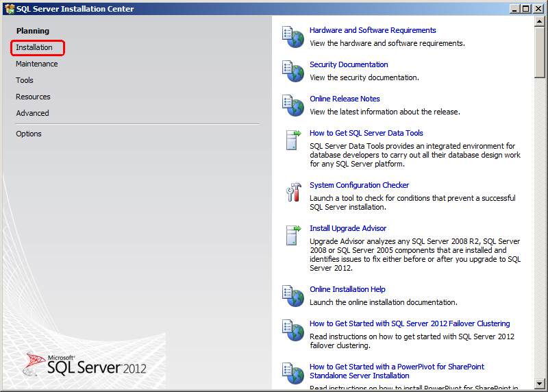Click the PowerPivot for SharePoint document icon
The height and width of the screenshot is (392, 548).
click(293, 373)
